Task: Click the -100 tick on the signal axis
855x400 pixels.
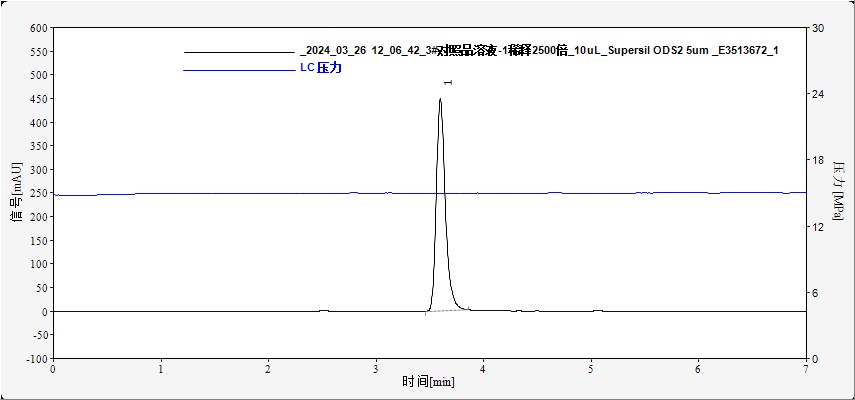Action: coord(36,359)
